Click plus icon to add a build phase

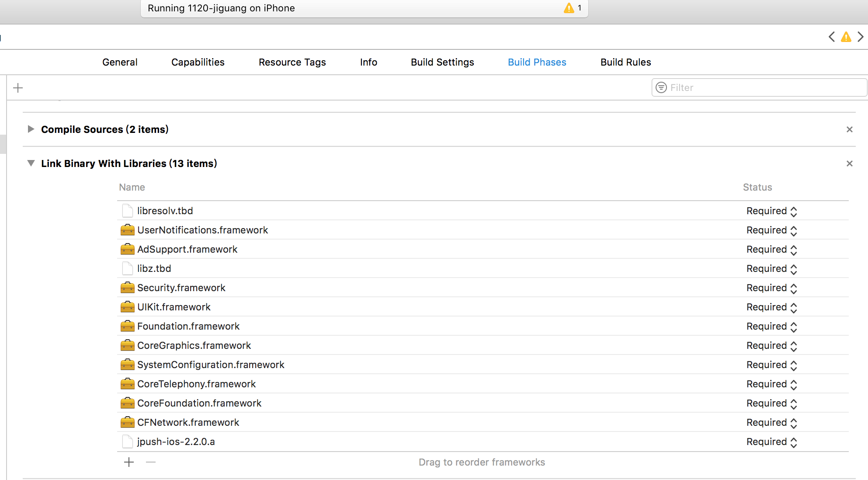(x=18, y=88)
